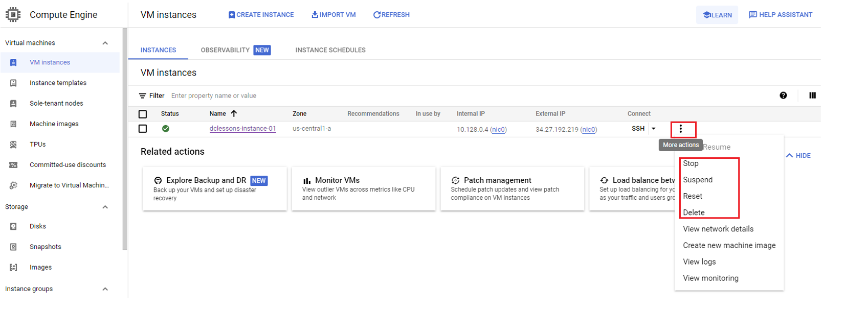Click the Monitor VMs bar chart icon
Viewport: 868px width, 333px height.
(x=307, y=180)
